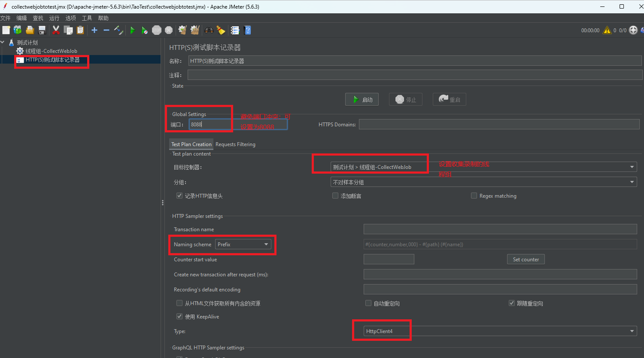Screen dimensions: 644x358
Task: Expand all tree nodes with plus icon
Action: [x=94, y=30]
